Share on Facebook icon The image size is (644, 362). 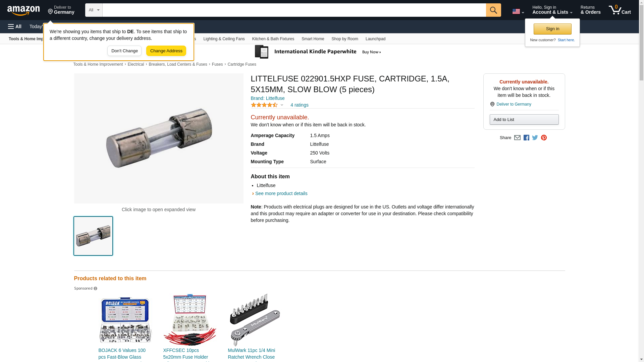526,138
